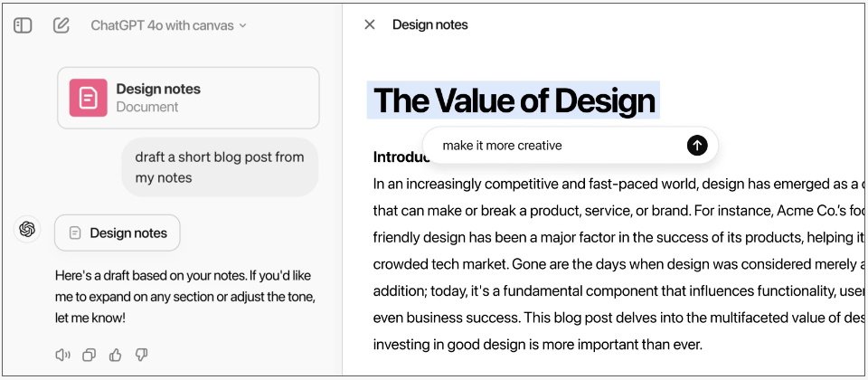868x380 pixels.
Task: Click the Design notes canvas title
Action: (430, 25)
